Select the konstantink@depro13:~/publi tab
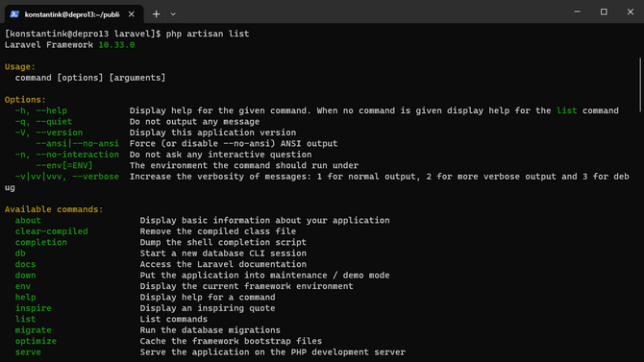 (x=74, y=14)
